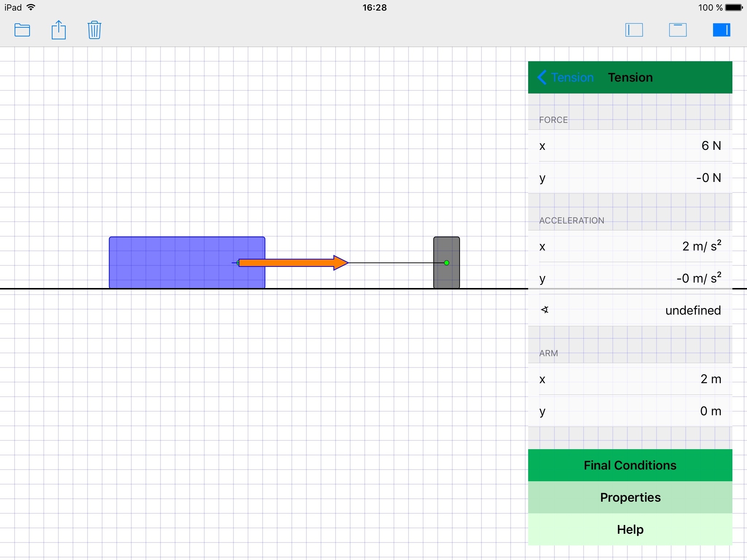Toggle the top panel layout icon
This screenshot has width=747, height=560.
(678, 30)
